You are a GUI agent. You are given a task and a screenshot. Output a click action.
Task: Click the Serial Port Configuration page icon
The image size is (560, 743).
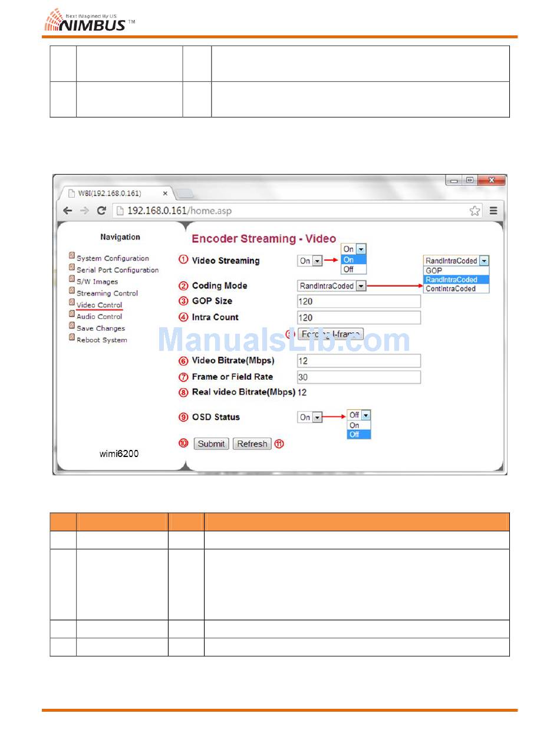pos(72,268)
